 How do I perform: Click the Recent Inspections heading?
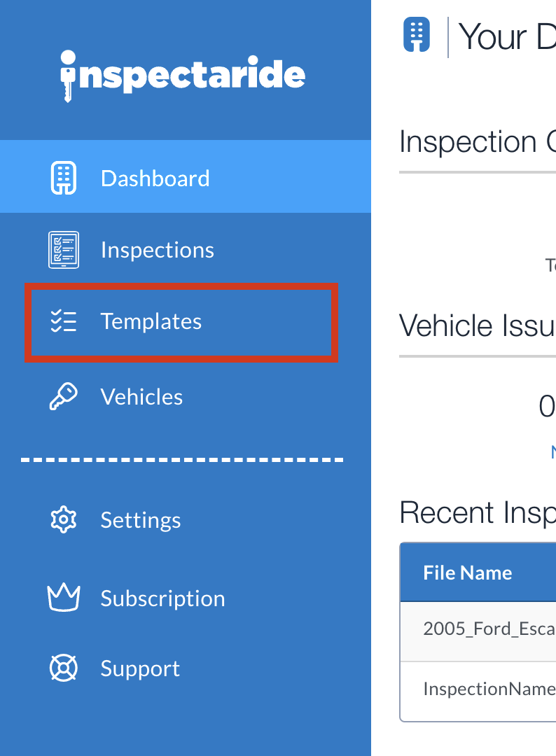(x=478, y=512)
